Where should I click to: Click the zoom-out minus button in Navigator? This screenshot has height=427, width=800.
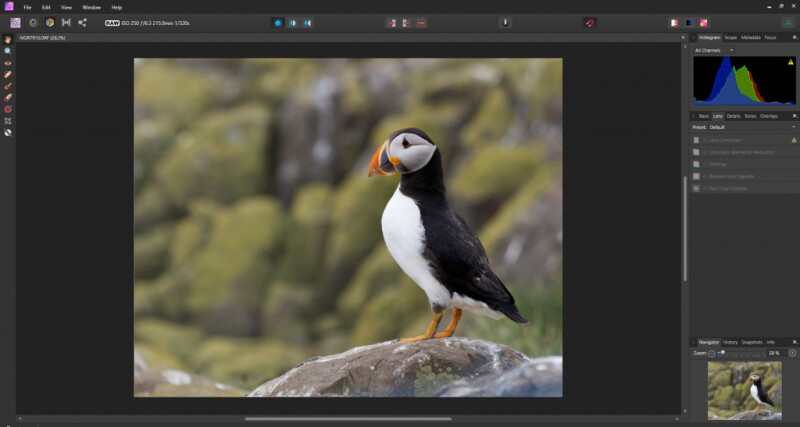(x=711, y=353)
